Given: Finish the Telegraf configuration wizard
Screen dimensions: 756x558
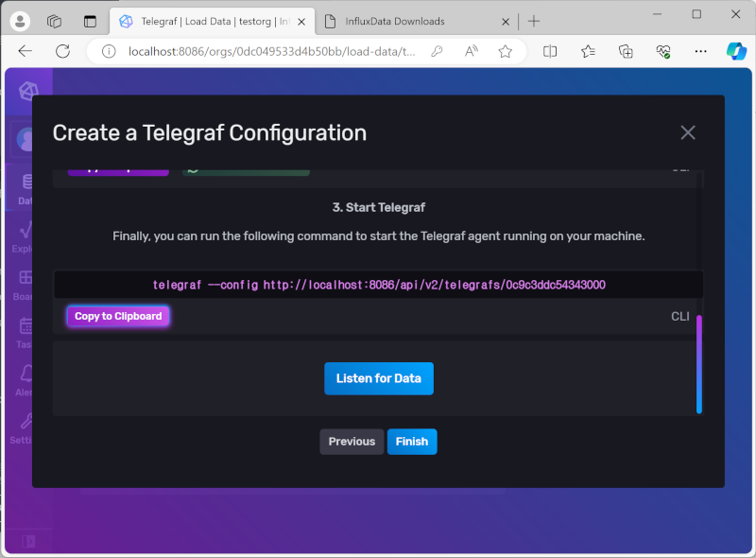Looking at the screenshot, I should point(412,442).
